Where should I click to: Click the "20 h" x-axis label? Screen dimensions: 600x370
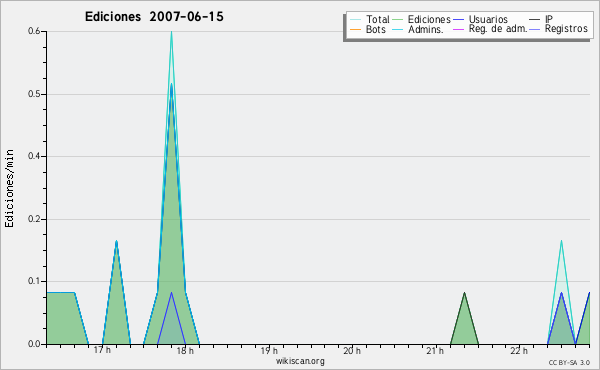(x=352, y=350)
